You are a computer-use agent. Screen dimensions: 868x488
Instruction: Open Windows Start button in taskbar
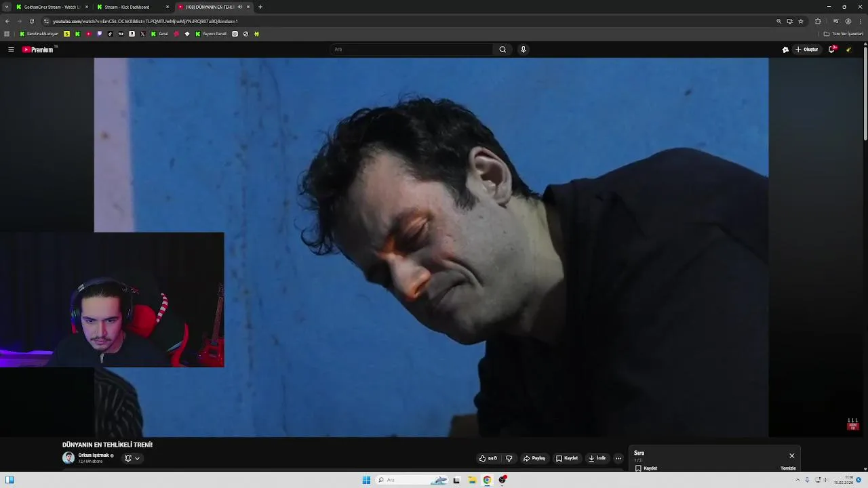point(366,480)
